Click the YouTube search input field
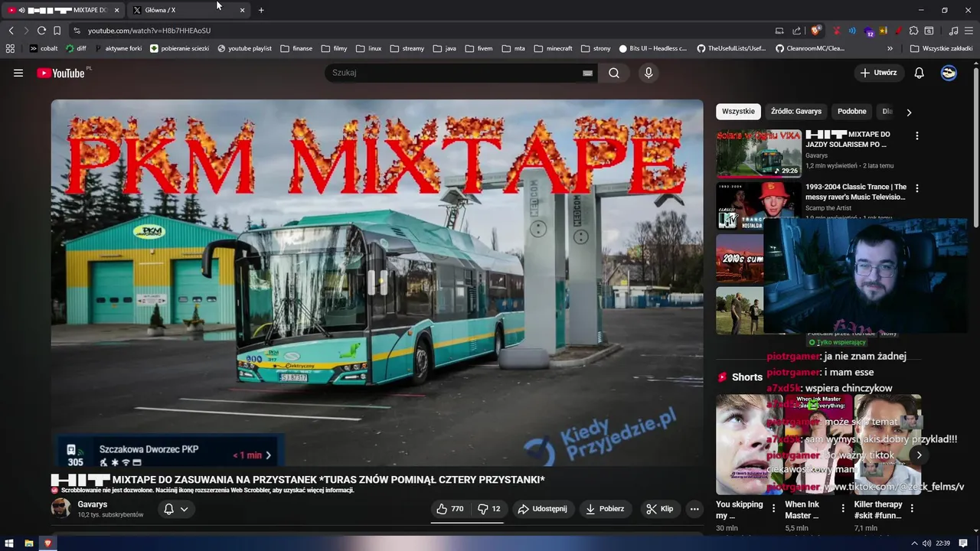 [x=456, y=73]
